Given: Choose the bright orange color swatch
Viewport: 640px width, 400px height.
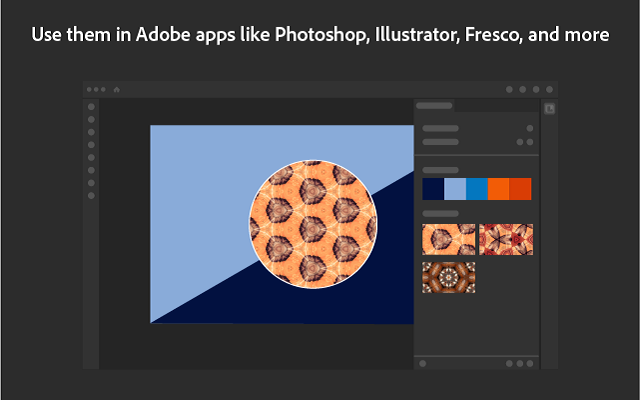Looking at the screenshot, I should (498, 189).
